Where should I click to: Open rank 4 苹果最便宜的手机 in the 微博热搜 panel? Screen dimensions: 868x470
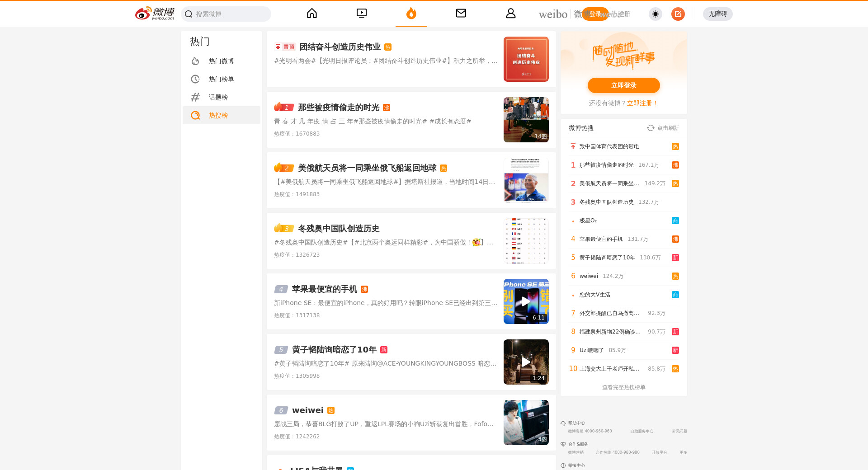coord(624,239)
